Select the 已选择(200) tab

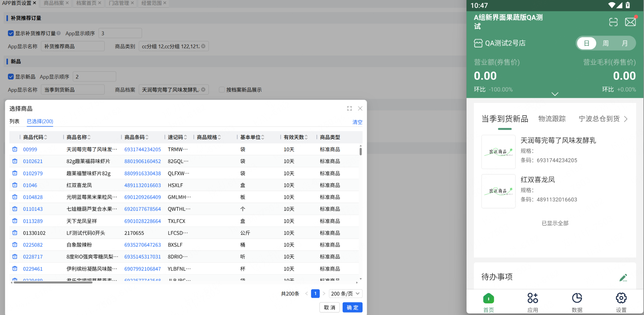coord(40,121)
